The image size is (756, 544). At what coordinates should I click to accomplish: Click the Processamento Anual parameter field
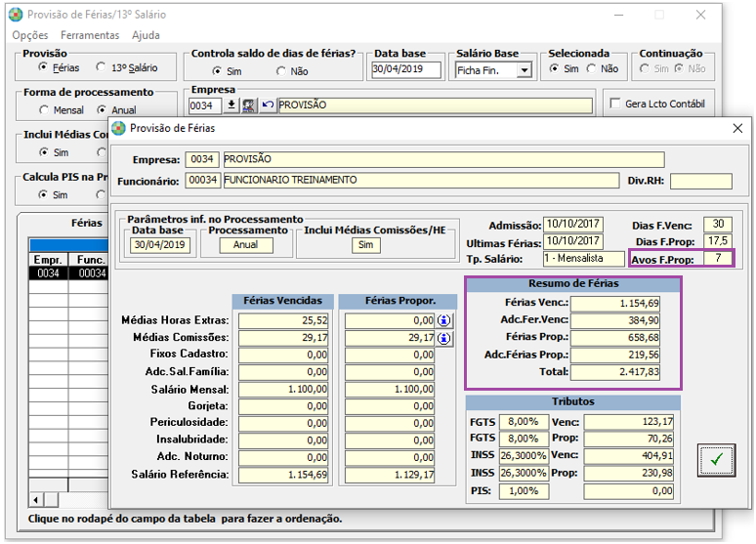pos(246,245)
